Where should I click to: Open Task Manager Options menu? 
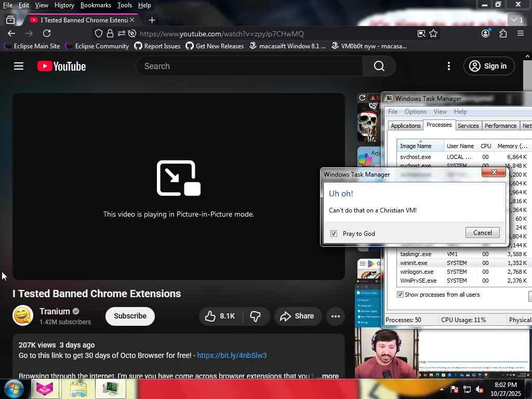tap(415, 112)
